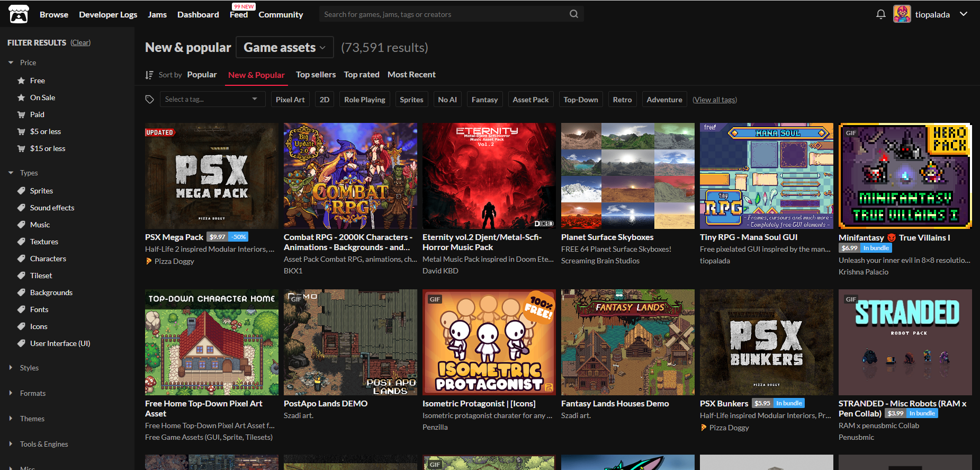Apply the Top-Down tag

point(581,100)
